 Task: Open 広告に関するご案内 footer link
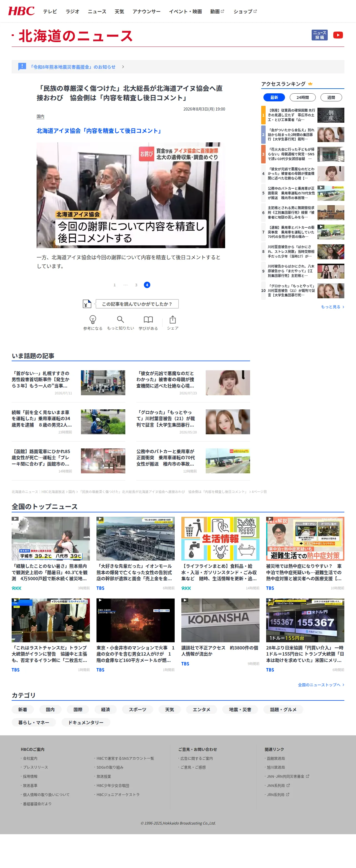coord(196,758)
